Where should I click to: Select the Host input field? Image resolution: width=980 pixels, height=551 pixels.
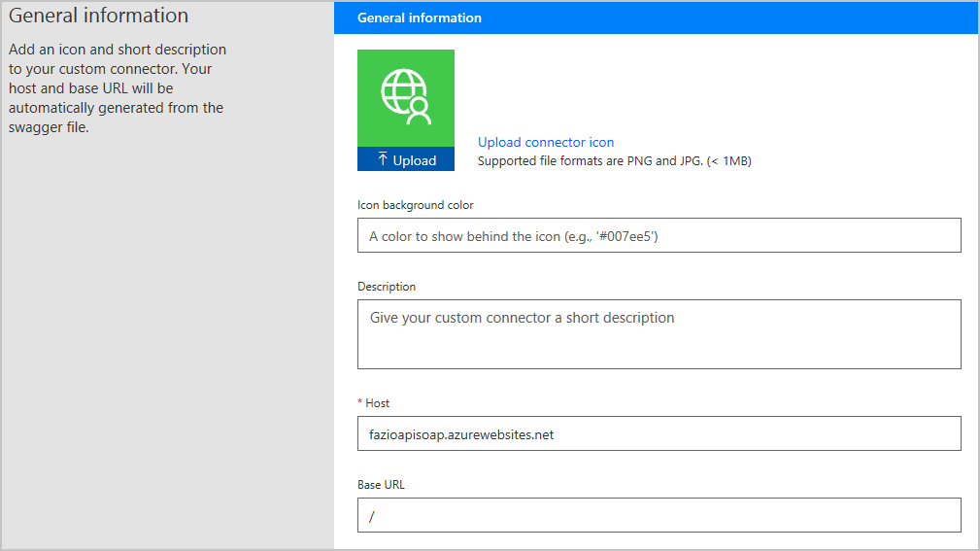click(x=659, y=433)
